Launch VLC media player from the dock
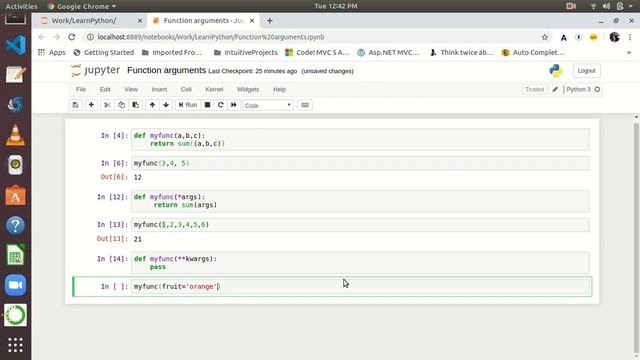This screenshot has width=640, height=360. [16, 135]
